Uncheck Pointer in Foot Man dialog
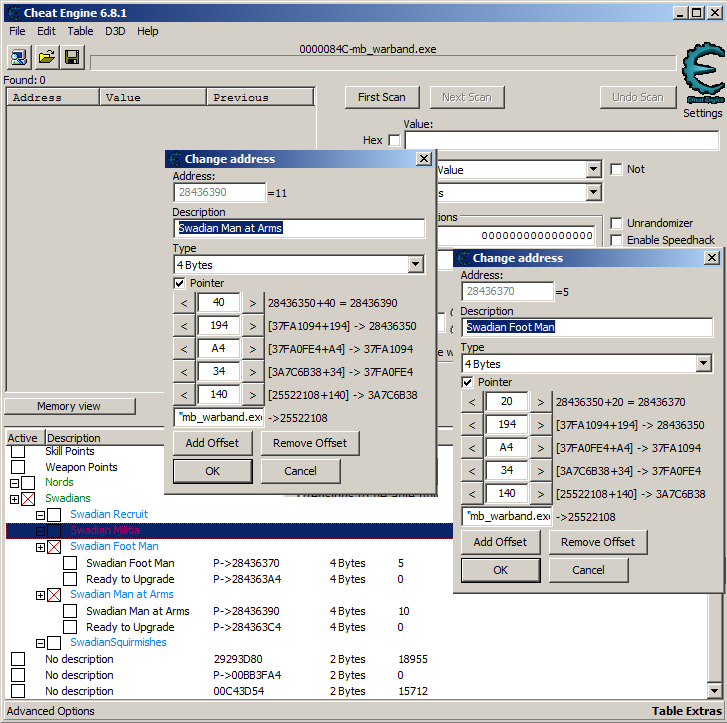The width and height of the screenshot is (727, 723). (x=467, y=382)
